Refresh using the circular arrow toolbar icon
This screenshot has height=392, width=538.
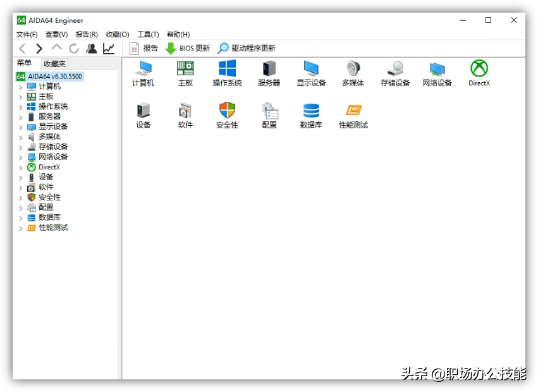point(74,49)
